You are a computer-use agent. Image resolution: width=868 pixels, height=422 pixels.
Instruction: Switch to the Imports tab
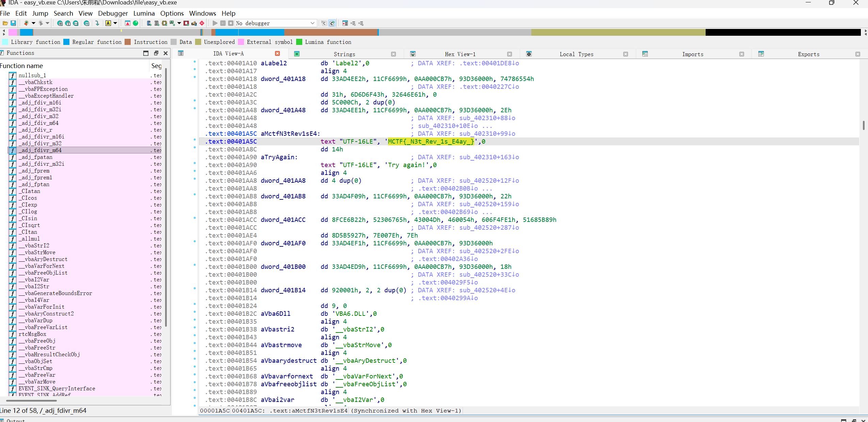tap(692, 54)
